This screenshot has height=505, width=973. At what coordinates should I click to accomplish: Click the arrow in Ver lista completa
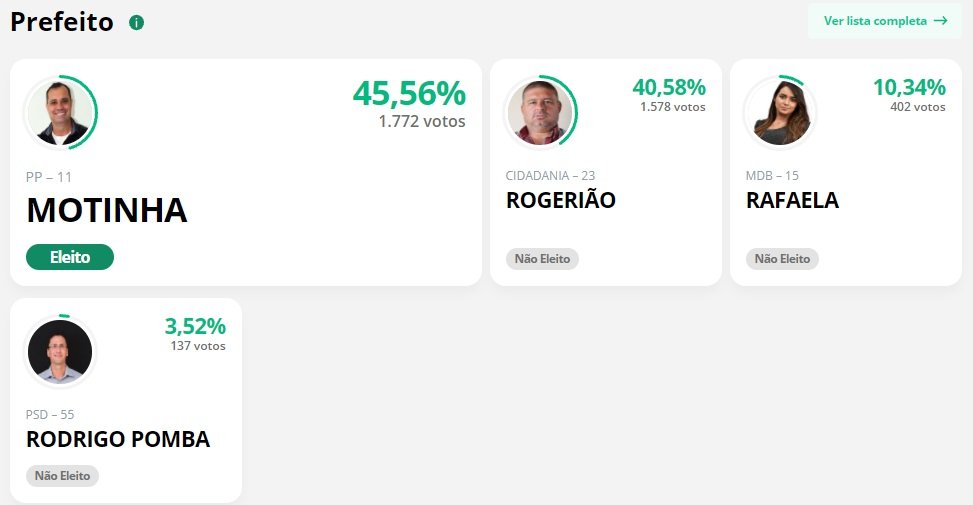(x=940, y=21)
